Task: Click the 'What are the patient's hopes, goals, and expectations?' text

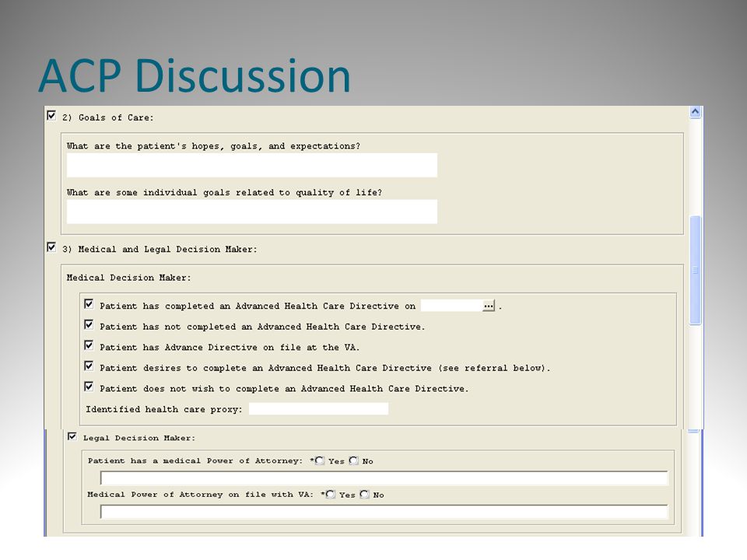Action: point(213,146)
